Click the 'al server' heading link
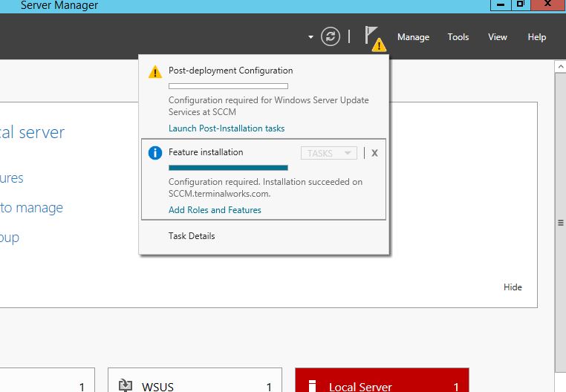 (x=32, y=132)
